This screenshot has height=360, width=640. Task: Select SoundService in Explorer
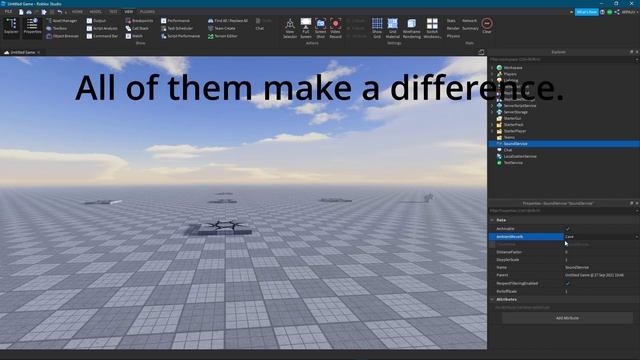[x=564, y=144]
